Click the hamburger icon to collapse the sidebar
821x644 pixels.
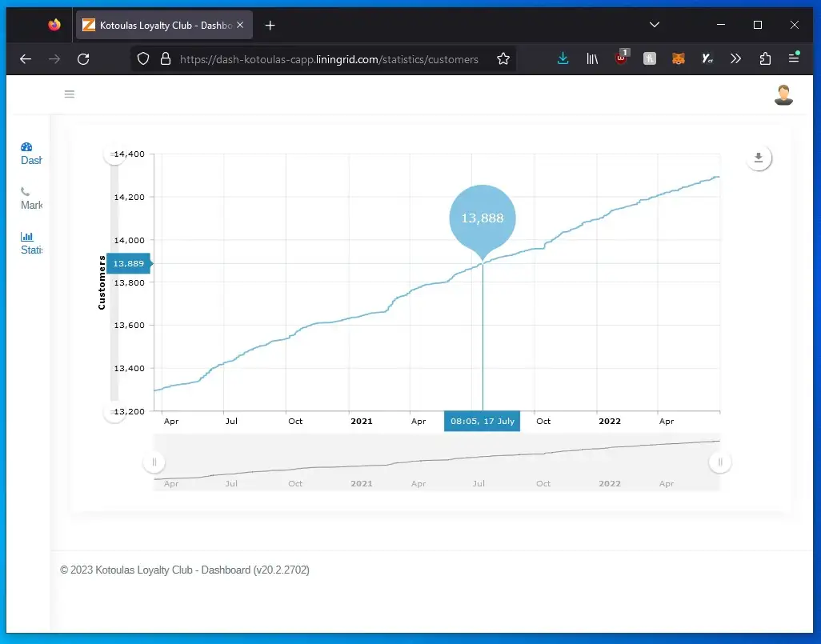pyautogui.click(x=70, y=94)
